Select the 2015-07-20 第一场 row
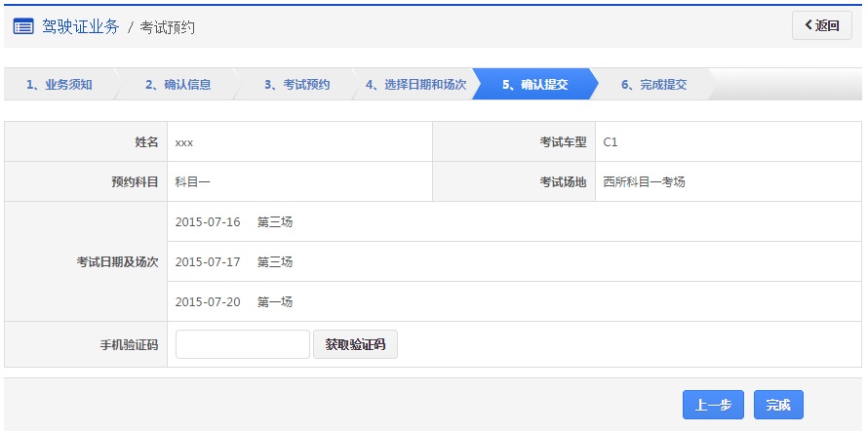Viewport: 868px width, 433px height. [234, 301]
